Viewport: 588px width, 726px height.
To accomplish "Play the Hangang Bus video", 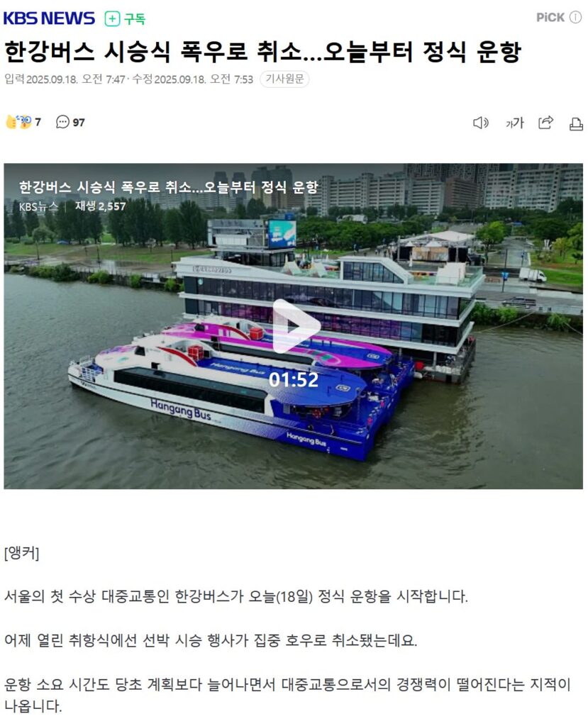I will click(296, 326).
